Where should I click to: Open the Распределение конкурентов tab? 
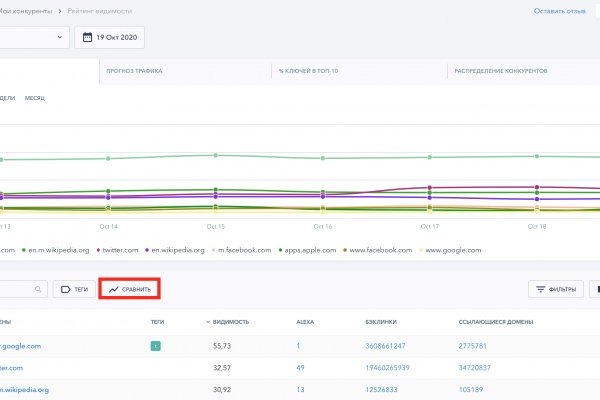click(x=500, y=72)
